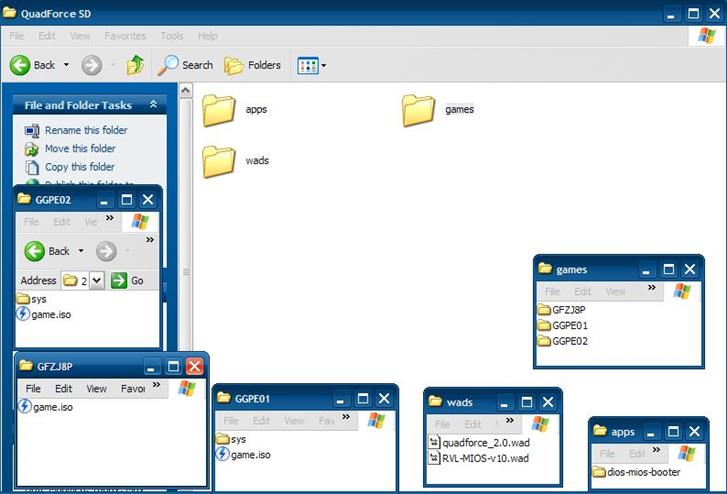Select the GGPE02 folder in games window
727x494 pixels.
pos(563,341)
